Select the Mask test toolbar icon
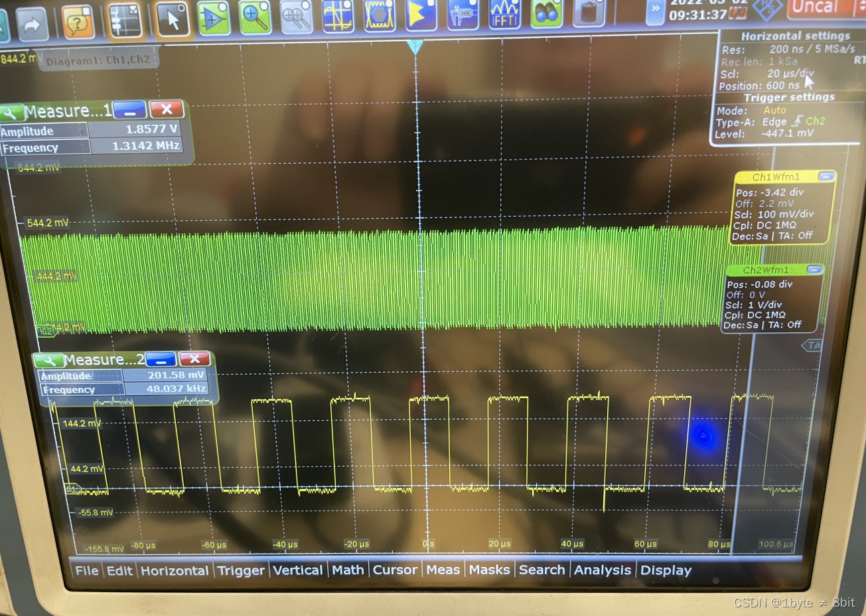Image resolution: width=866 pixels, height=616 pixels. pyautogui.click(x=380, y=15)
